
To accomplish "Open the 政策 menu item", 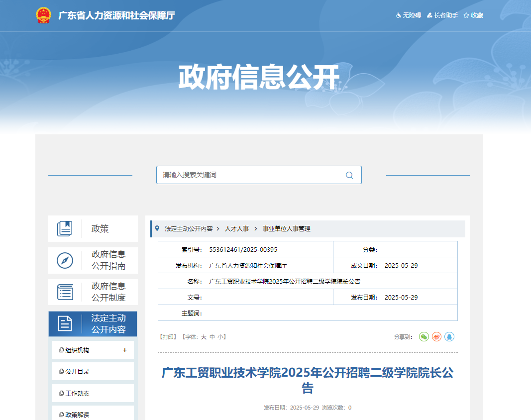I will click(93, 228).
